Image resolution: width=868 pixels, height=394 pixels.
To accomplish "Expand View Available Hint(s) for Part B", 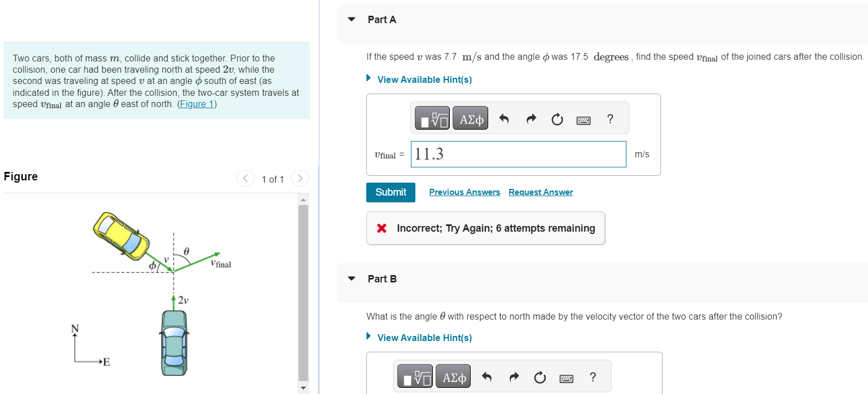I will pos(425,338).
